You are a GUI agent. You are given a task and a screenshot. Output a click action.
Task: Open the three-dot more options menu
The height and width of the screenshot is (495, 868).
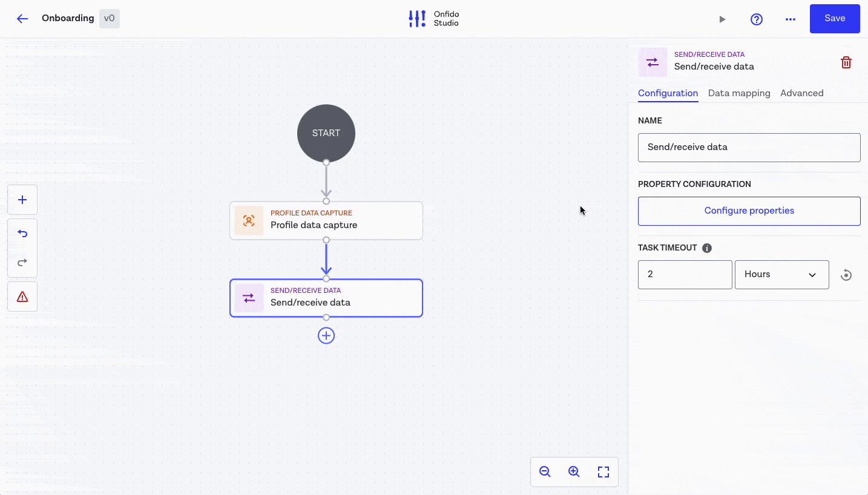(x=790, y=19)
